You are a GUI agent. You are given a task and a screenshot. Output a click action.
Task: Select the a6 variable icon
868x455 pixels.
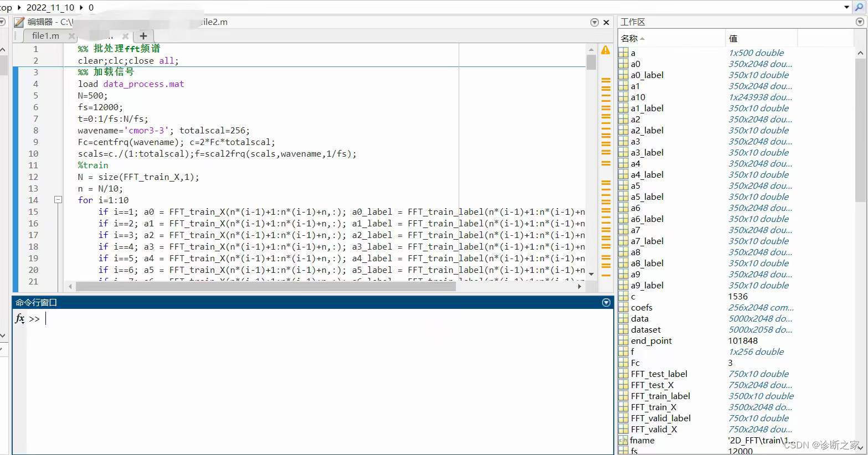(623, 208)
